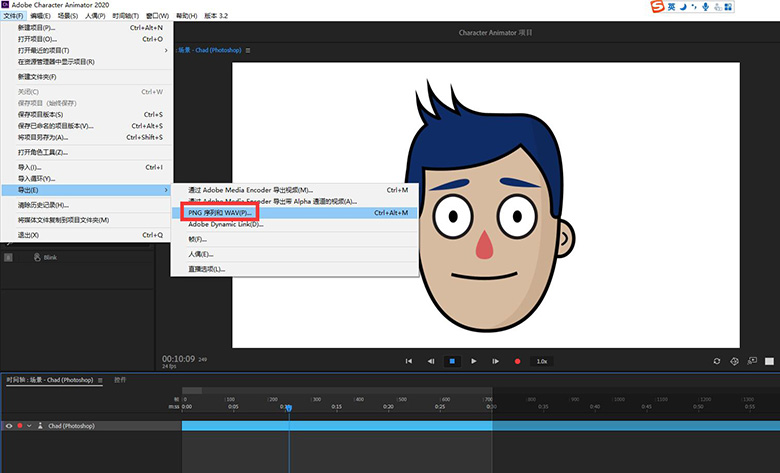Open the 文件(F) menu

click(13, 16)
